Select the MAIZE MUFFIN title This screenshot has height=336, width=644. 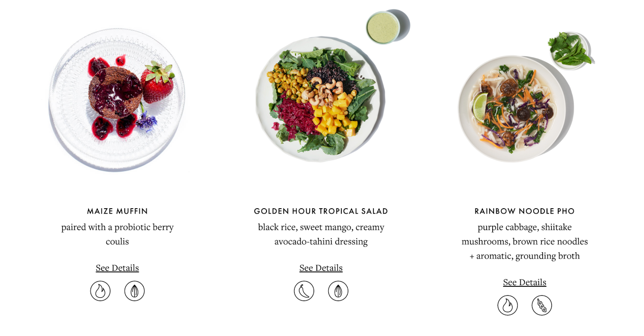[117, 211]
